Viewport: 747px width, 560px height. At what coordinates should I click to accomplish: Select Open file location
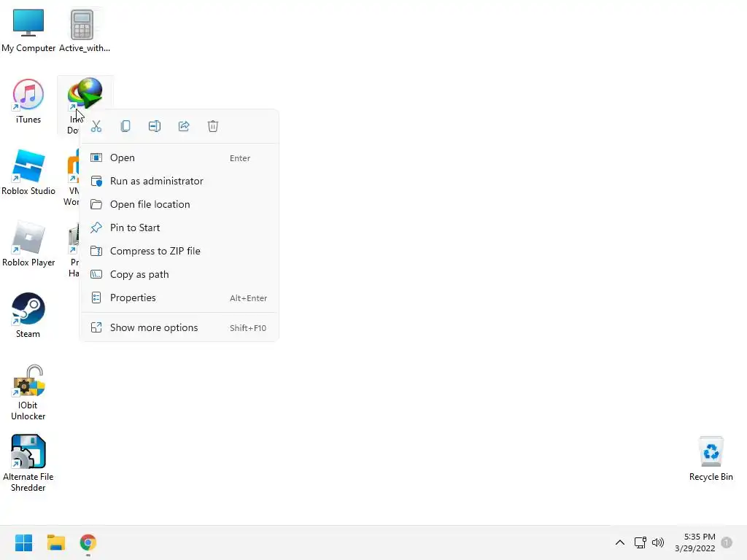pyautogui.click(x=179, y=204)
